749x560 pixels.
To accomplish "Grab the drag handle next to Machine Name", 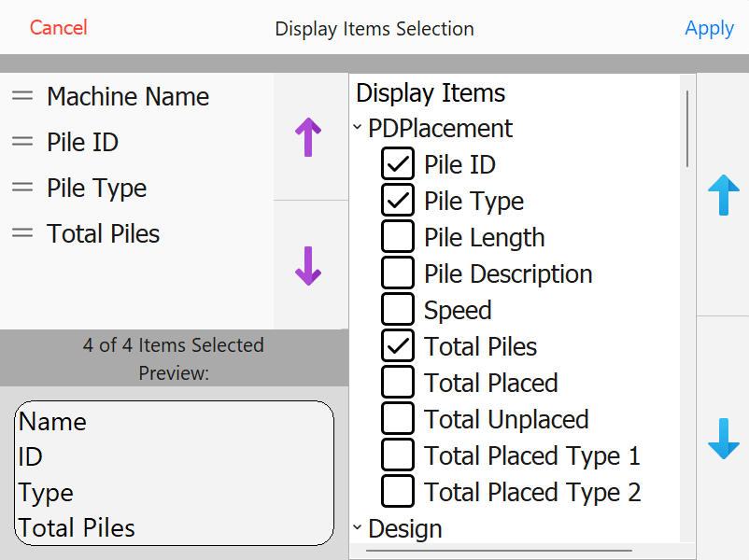I will (22, 96).
